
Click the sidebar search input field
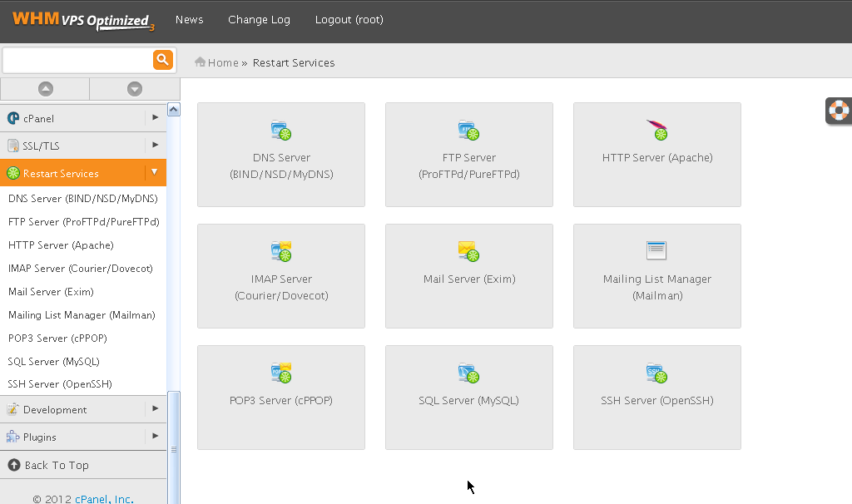tap(77, 60)
